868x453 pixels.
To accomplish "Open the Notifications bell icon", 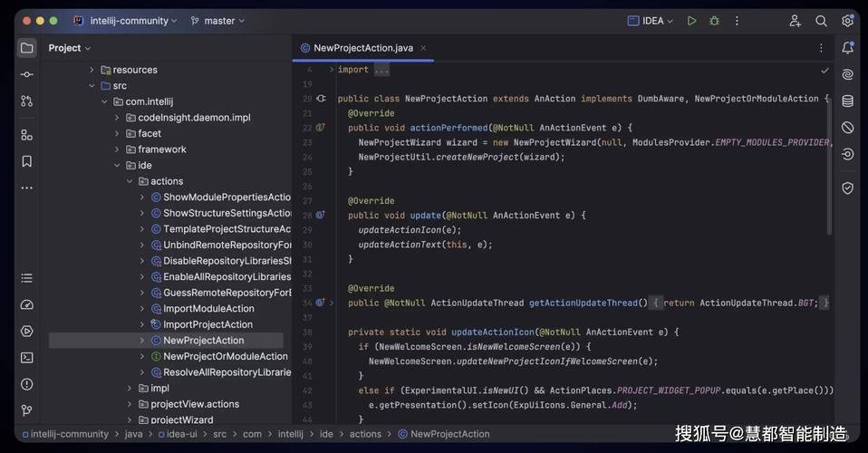I will (x=847, y=48).
